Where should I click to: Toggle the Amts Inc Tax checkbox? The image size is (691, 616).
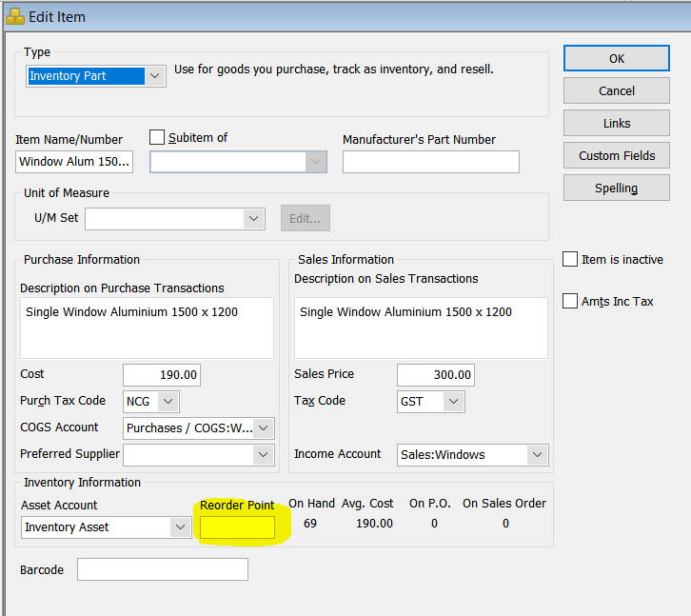[x=570, y=301]
